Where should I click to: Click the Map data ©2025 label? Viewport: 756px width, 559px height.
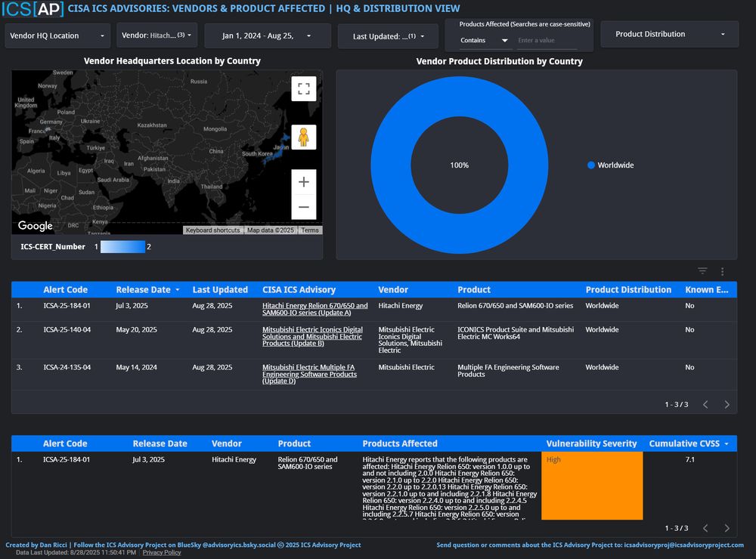(x=271, y=230)
